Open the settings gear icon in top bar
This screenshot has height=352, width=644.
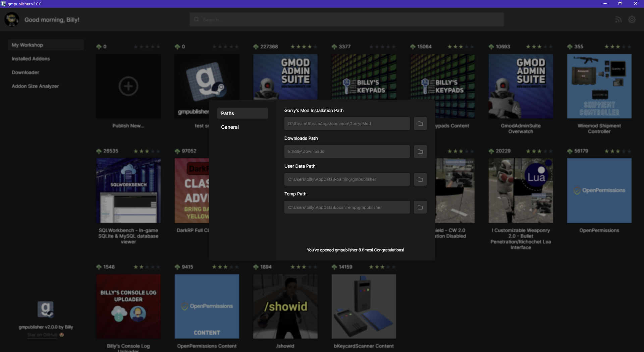[x=632, y=19]
